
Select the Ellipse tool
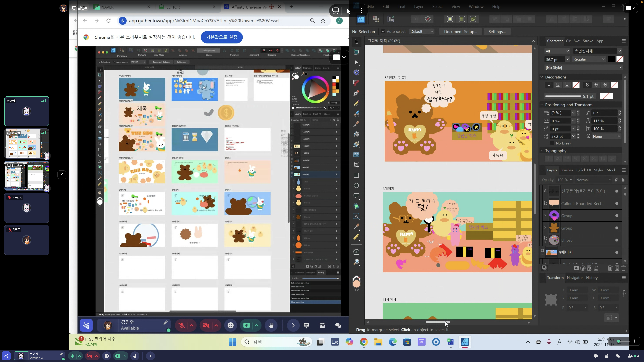coord(356,185)
